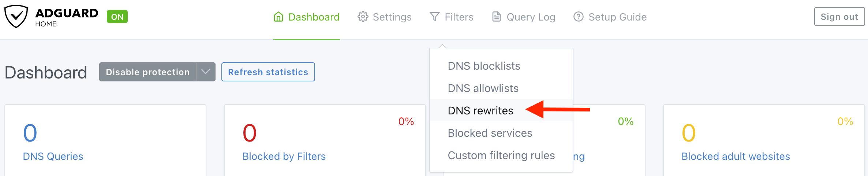The width and height of the screenshot is (868, 176).
Task: Click the green ON status badge
Action: 117,17
